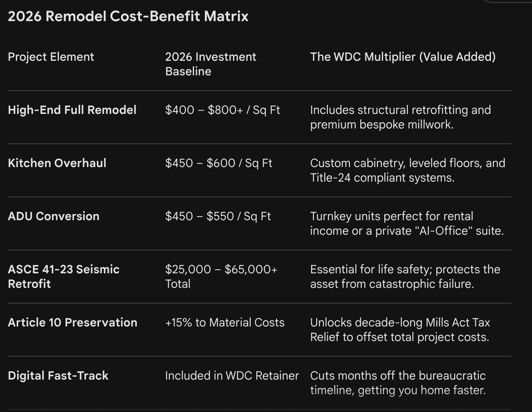
Task: Select the "Article 10 Preservation" row label
Action: pyautogui.click(x=72, y=322)
